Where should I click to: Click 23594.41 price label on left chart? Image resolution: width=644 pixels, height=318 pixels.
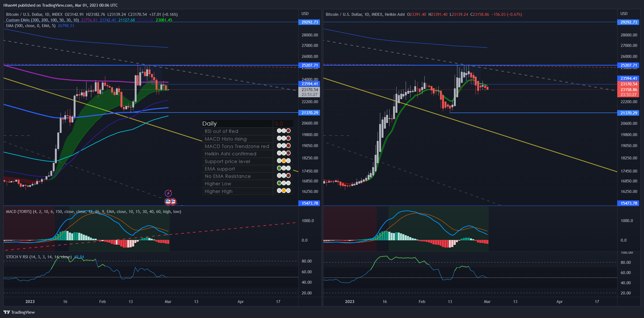[309, 84]
